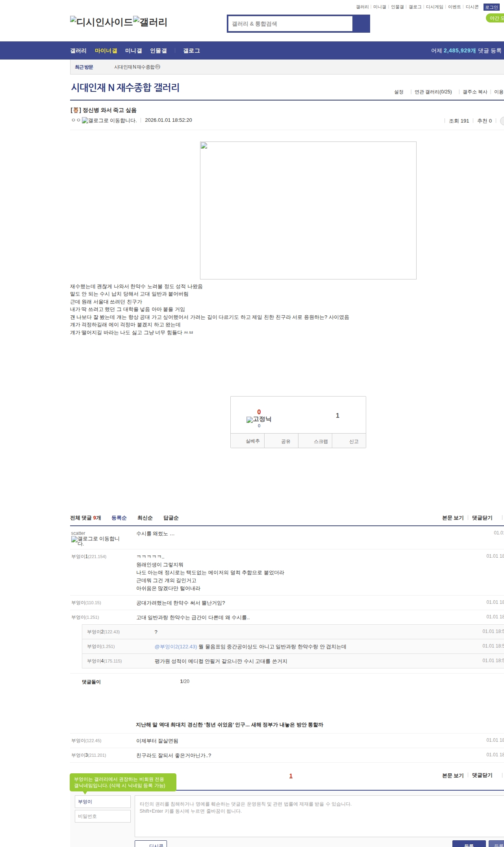Click 갤주소 복사 to copy the address
504x847 pixels.
(475, 92)
